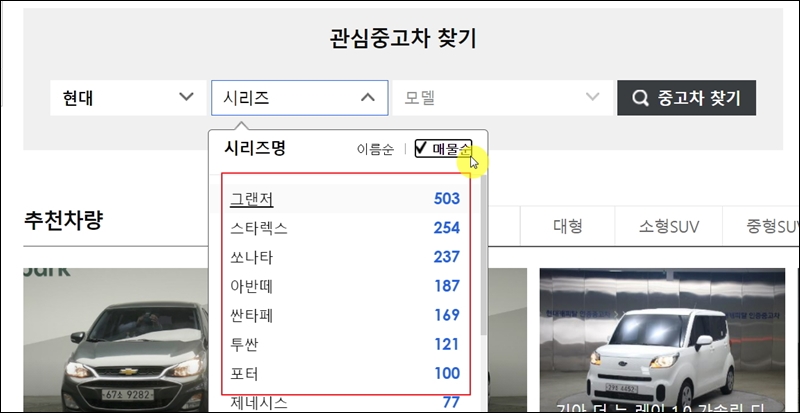This screenshot has height=413, width=800.
Task: Click the 503 count for 그랜저
Action: pos(447,199)
